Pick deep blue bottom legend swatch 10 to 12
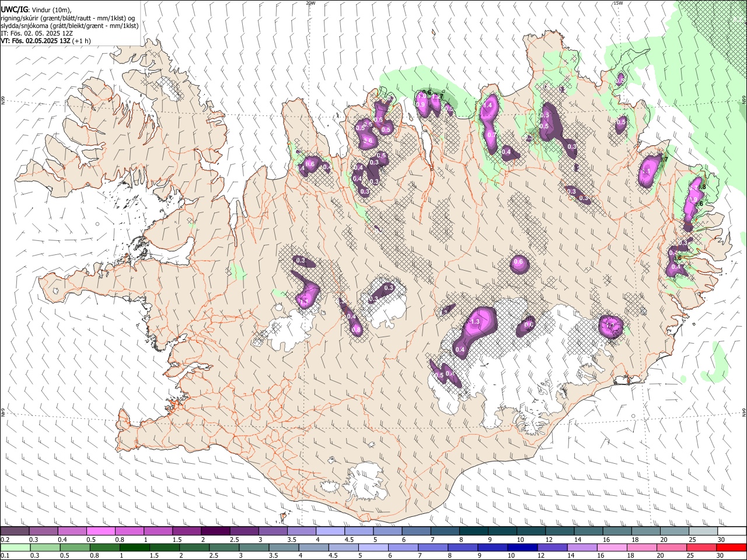Screen dimensions: 747x560 (x=522, y=547)
